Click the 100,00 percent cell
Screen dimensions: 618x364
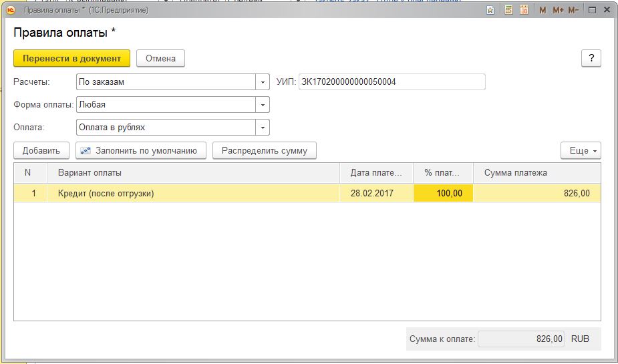443,194
